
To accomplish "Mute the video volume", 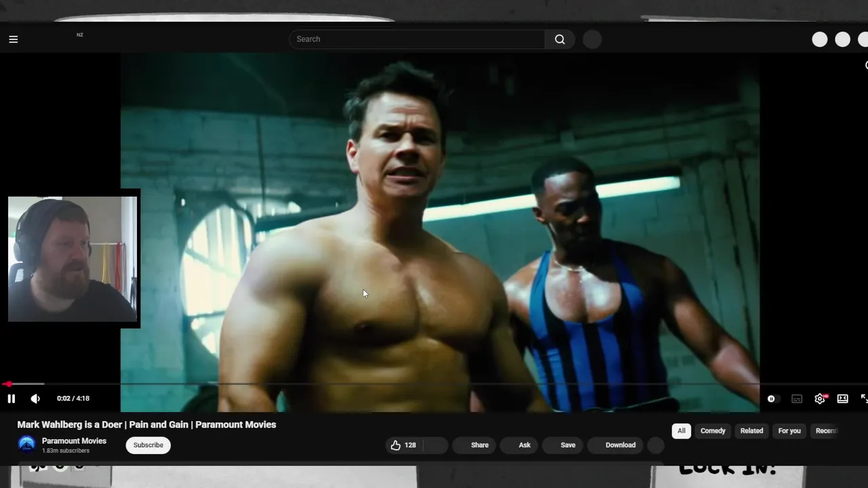I will [35, 399].
